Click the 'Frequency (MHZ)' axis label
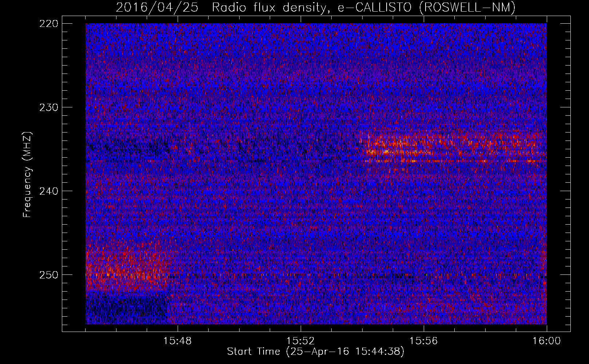 27,174
